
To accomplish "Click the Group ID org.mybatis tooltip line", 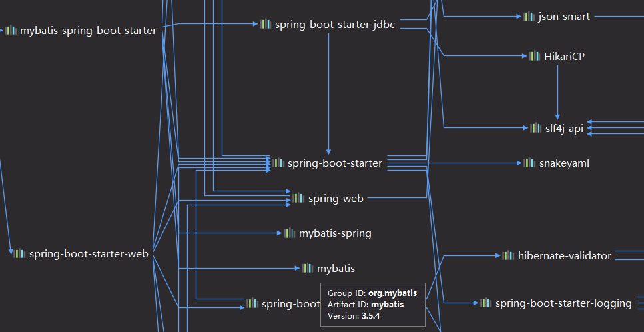I will tap(372, 293).
